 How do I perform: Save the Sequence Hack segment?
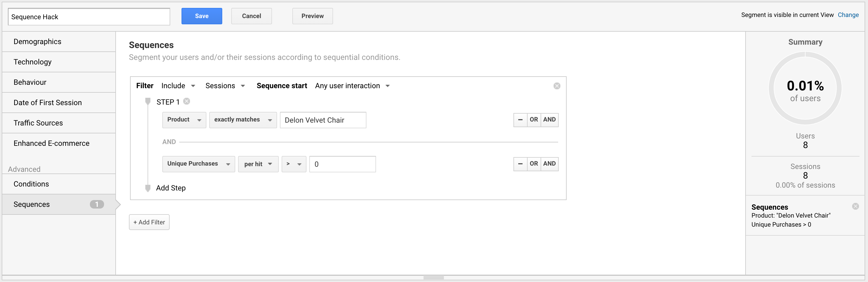click(x=202, y=16)
